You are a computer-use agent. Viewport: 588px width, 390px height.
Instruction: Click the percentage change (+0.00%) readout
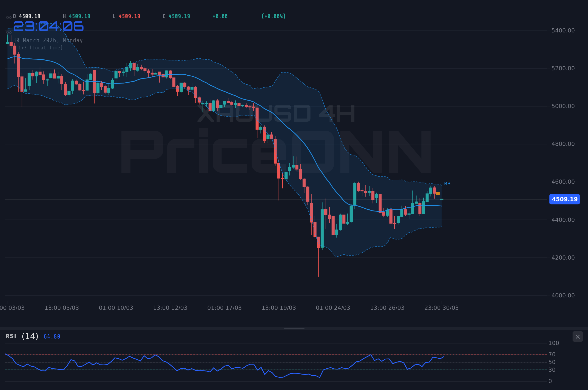273,16
